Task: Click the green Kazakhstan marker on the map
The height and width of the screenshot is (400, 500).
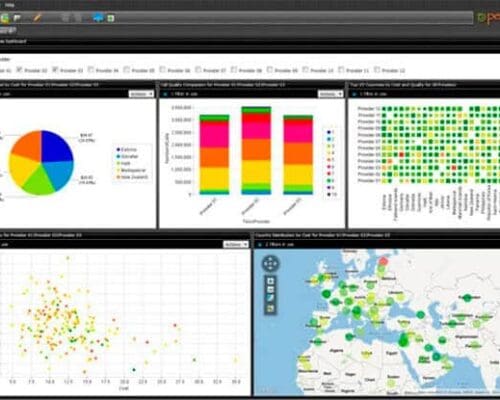Action: click(468, 297)
